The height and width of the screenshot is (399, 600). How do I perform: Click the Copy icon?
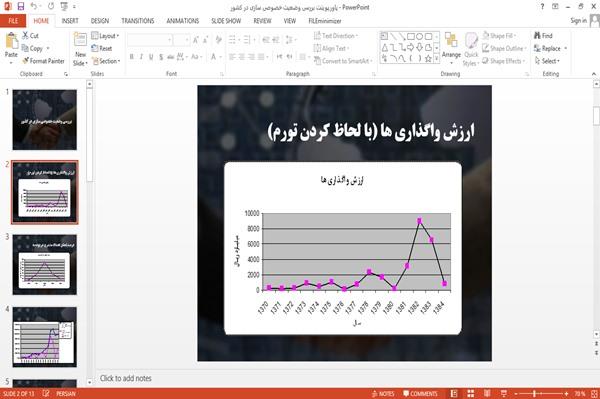coord(25,48)
